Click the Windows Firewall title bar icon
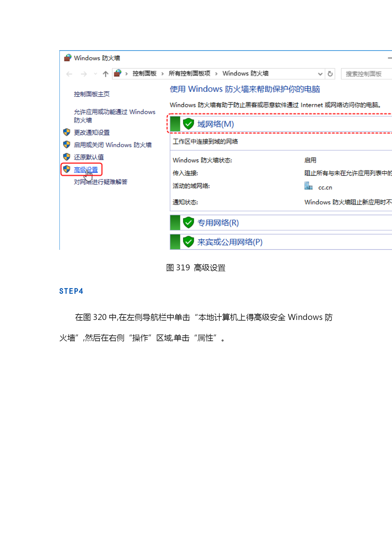The height and width of the screenshot is (554, 392). point(68,58)
